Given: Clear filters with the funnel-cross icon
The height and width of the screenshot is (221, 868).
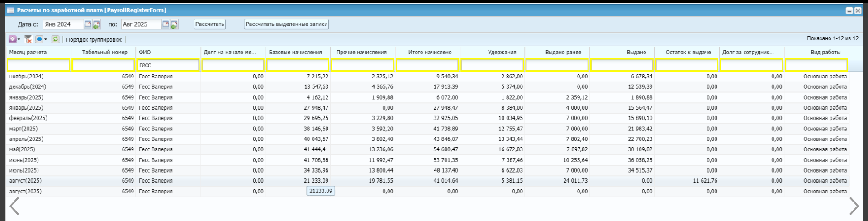Looking at the screenshot, I should (28, 40).
